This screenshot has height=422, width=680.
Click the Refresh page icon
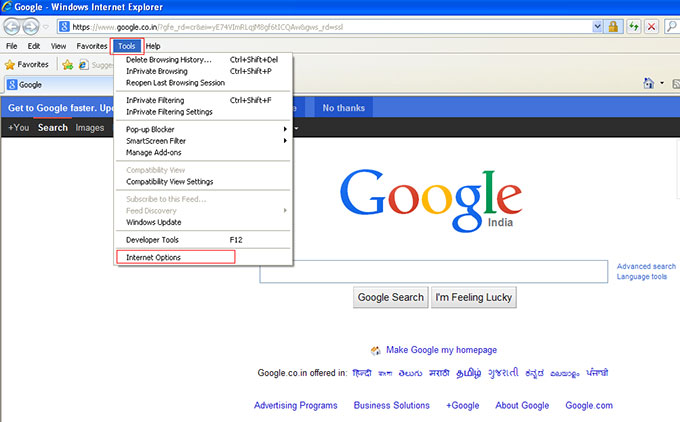pyautogui.click(x=634, y=27)
